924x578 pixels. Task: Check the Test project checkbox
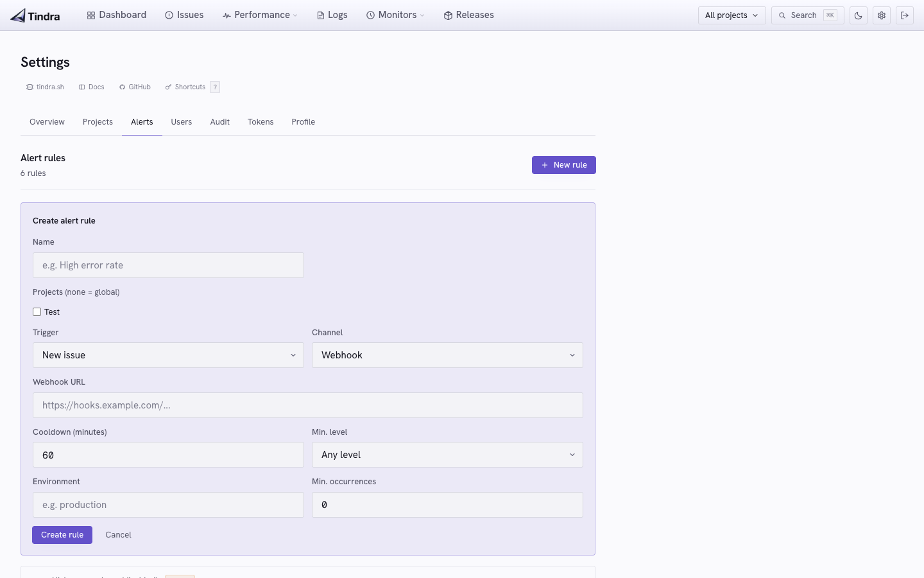pos(37,312)
